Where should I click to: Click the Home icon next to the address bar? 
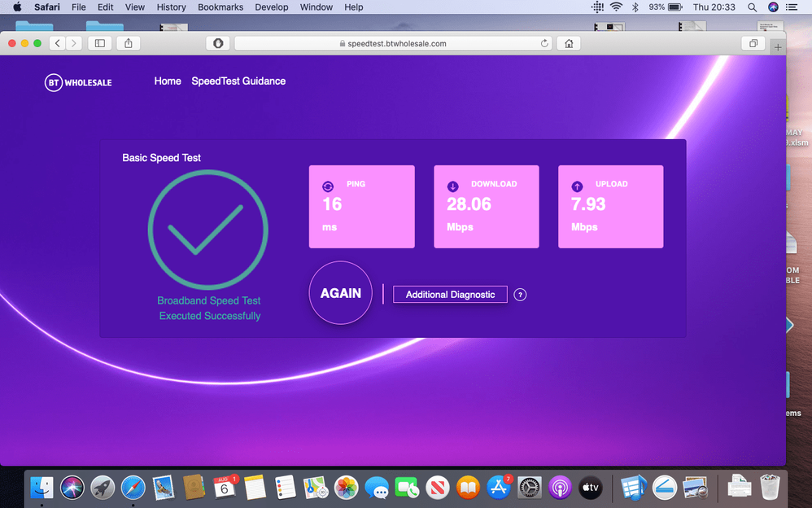coord(568,43)
